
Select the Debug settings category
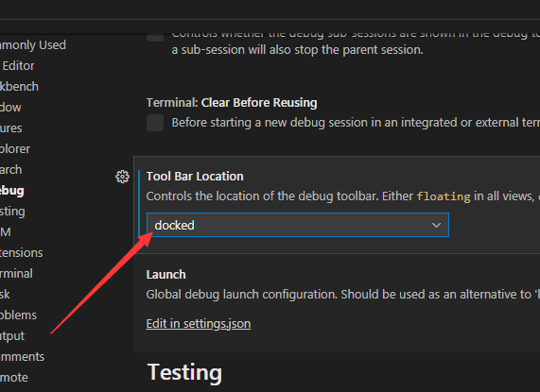[12, 191]
